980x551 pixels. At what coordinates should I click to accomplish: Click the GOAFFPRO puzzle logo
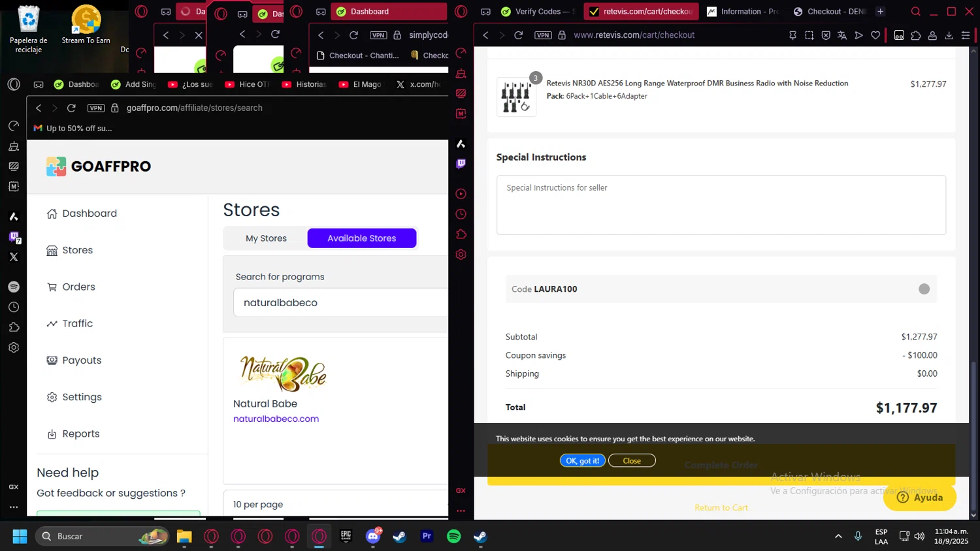[x=56, y=166]
